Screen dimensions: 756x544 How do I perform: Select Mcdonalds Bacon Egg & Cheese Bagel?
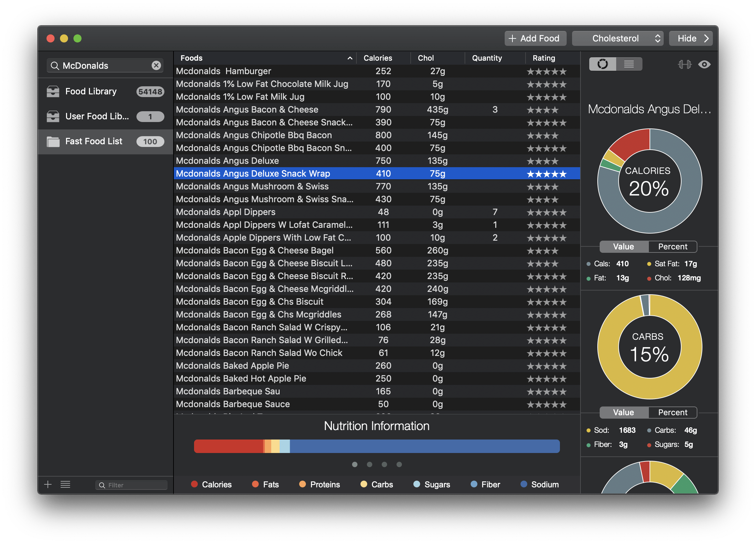click(377, 250)
